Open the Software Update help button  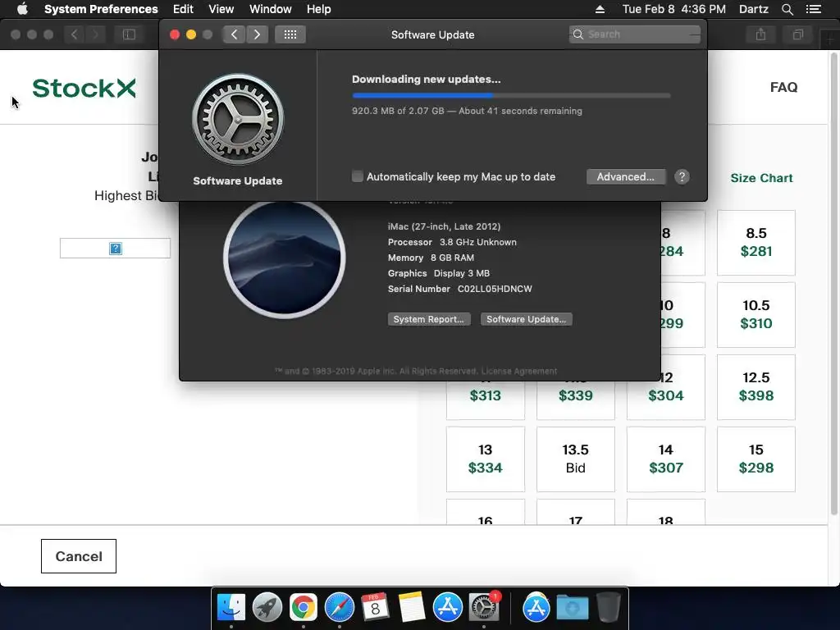click(682, 177)
